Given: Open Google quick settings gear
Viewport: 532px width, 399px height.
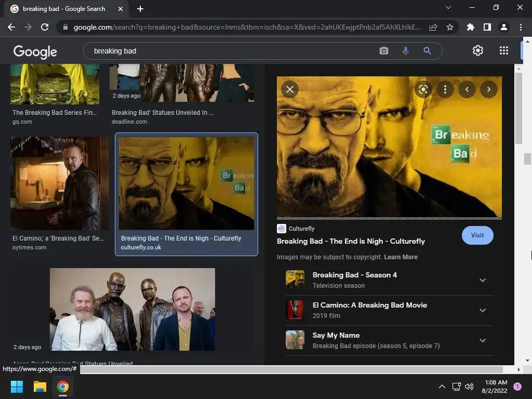Looking at the screenshot, I should pyautogui.click(x=478, y=50).
